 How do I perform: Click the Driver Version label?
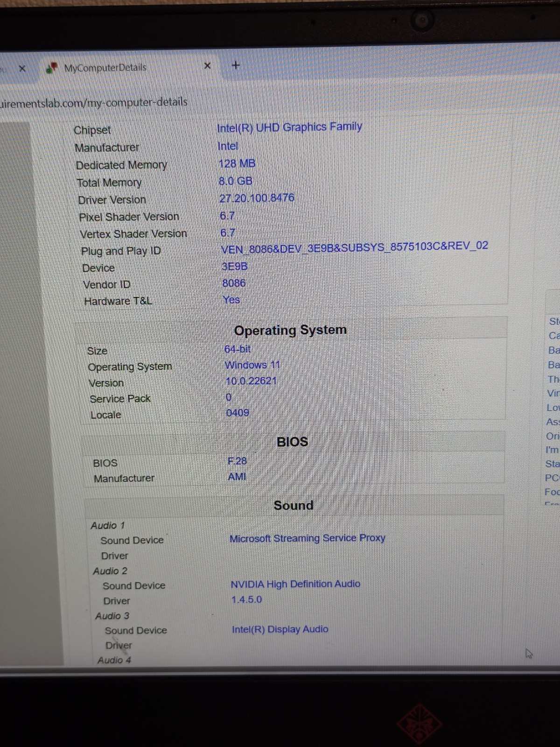click(x=112, y=200)
